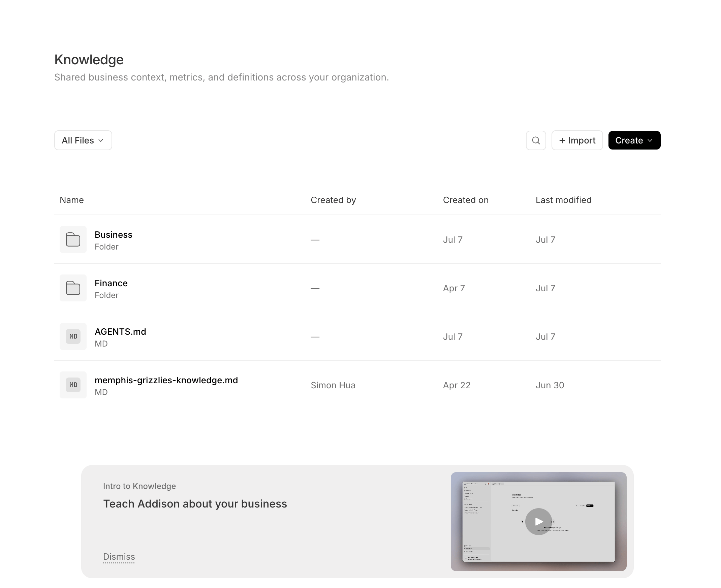
Task: Expand the Create dropdown button
Action: coord(634,140)
